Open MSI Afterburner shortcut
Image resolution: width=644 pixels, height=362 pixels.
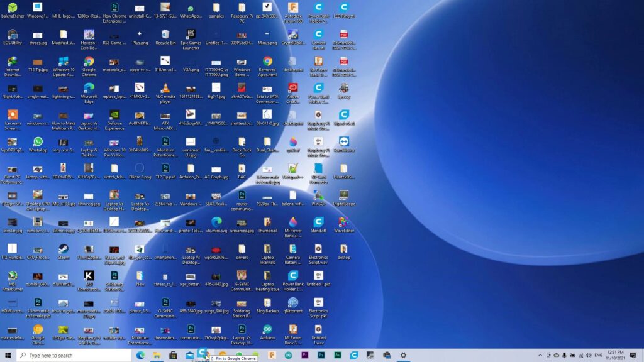pos(13,281)
